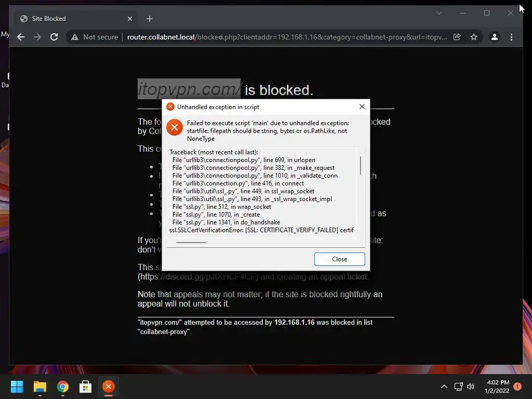
Task: Dismiss exception dialog with X button
Action: pyautogui.click(x=362, y=107)
